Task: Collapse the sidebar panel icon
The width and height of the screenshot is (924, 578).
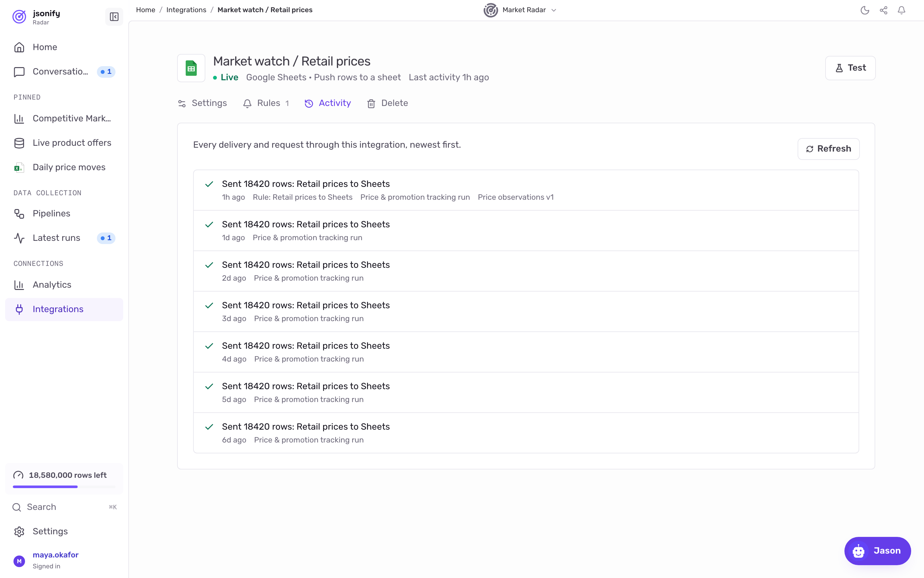Action: point(114,17)
